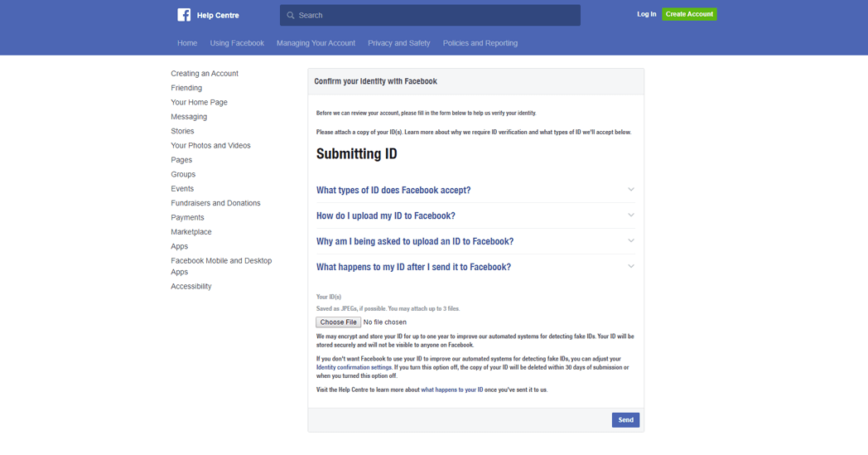Open Your Home Page sidebar link
This screenshot has width=868, height=455.
pos(200,103)
